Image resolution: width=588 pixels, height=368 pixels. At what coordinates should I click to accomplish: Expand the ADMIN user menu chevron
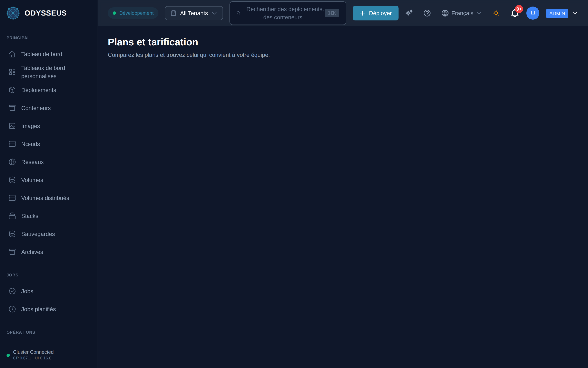[x=575, y=13]
